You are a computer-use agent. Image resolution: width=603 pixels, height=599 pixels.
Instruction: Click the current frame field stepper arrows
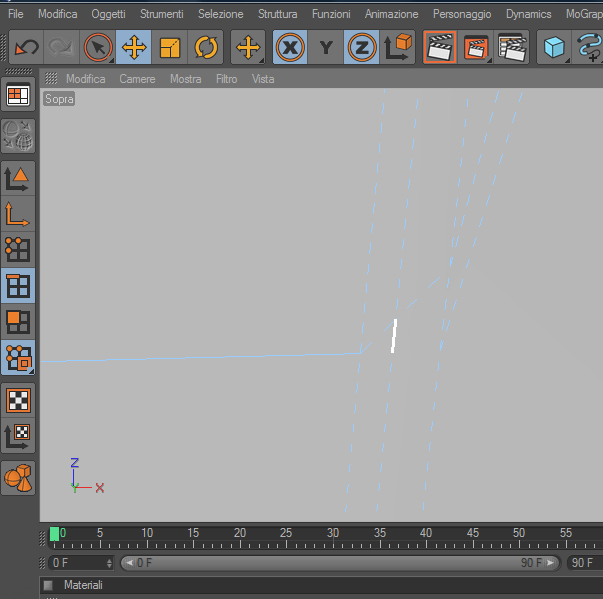click(x=110, y=563)
